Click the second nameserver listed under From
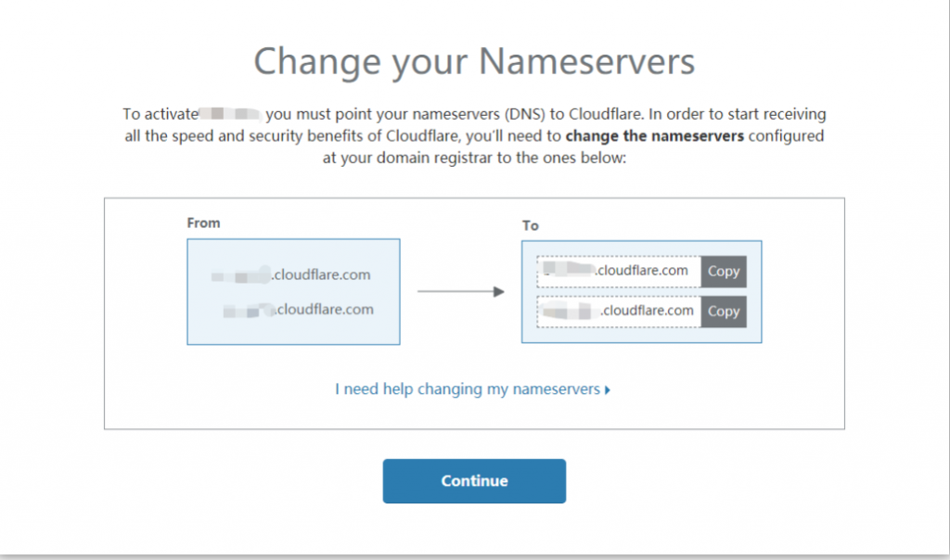 click(x=298, y=310)
